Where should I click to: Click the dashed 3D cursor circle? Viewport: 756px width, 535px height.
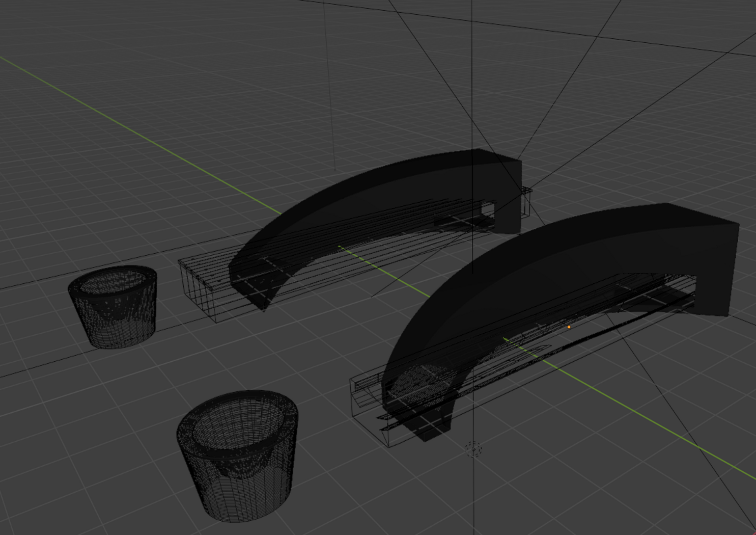coord(473,449)
